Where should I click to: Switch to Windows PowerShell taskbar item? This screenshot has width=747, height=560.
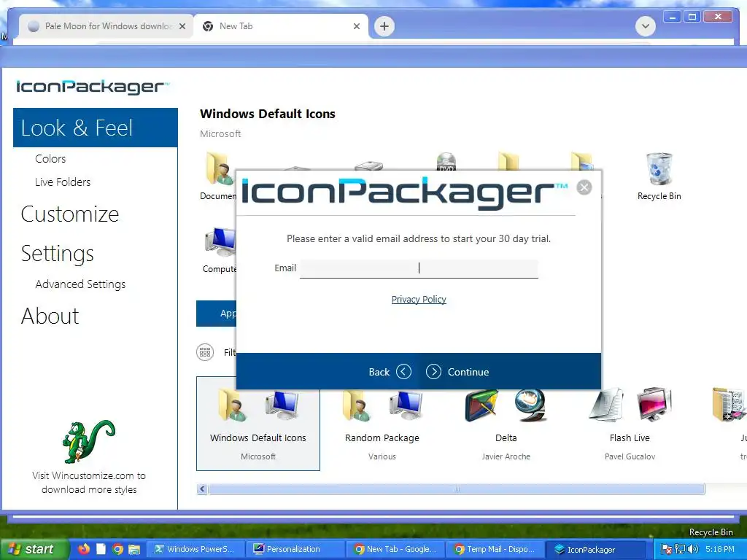pos(196,549)
